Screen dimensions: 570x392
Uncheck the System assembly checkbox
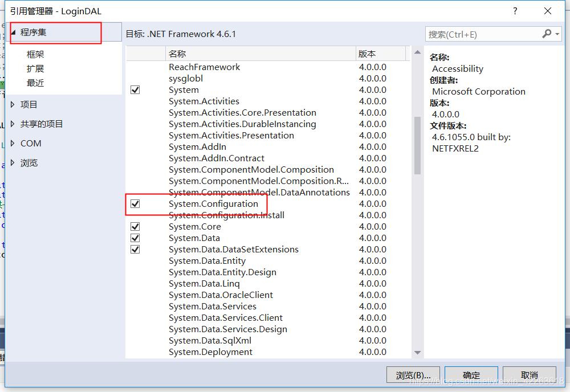(135, 89)
